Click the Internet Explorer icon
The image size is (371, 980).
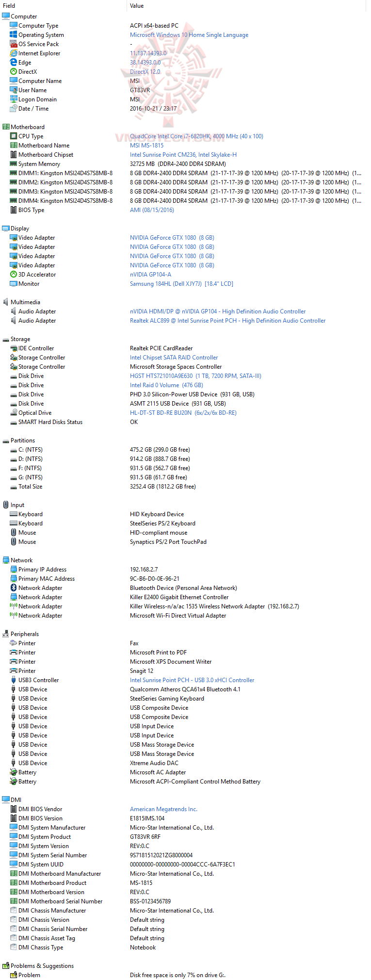[x=14, y=53]
